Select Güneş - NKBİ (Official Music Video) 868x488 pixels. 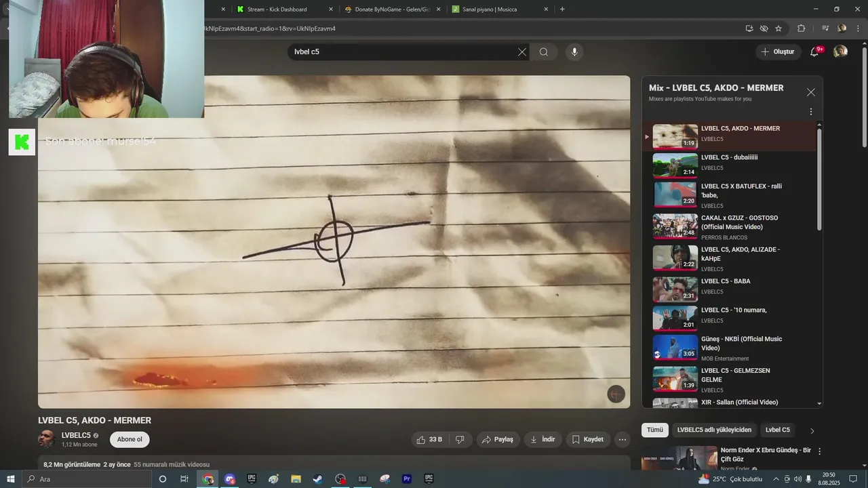point(729,348)
